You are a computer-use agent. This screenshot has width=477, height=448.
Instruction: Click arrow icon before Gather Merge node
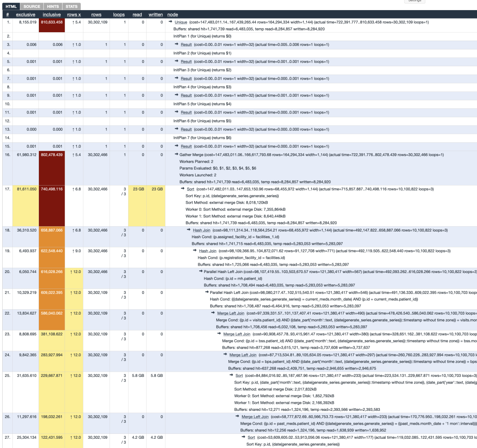176,155
